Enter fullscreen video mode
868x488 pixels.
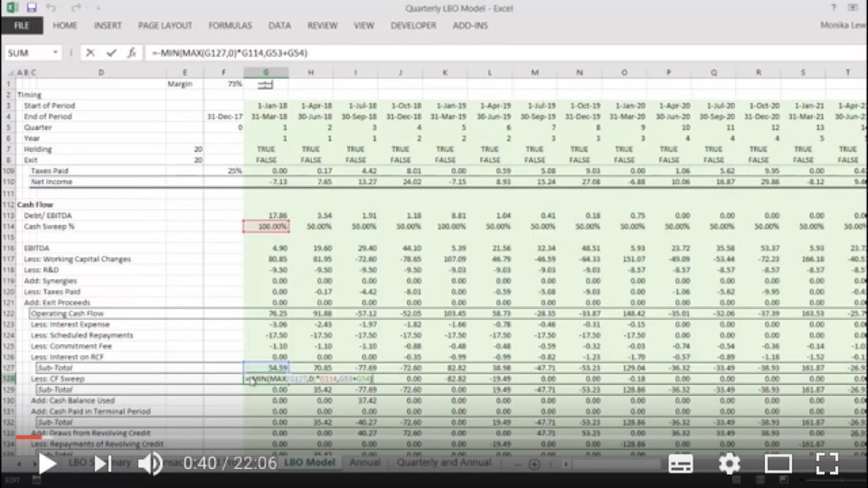[x=827, y=464]
